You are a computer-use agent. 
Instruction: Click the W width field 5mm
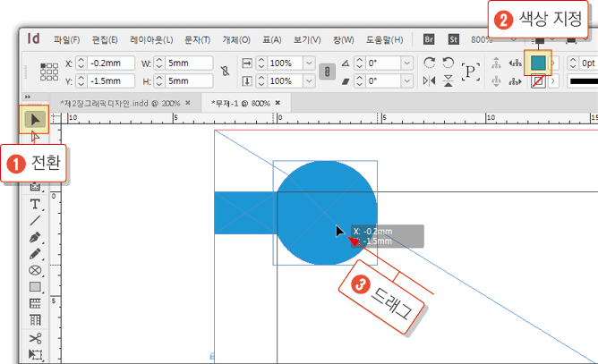pos(189,63)
